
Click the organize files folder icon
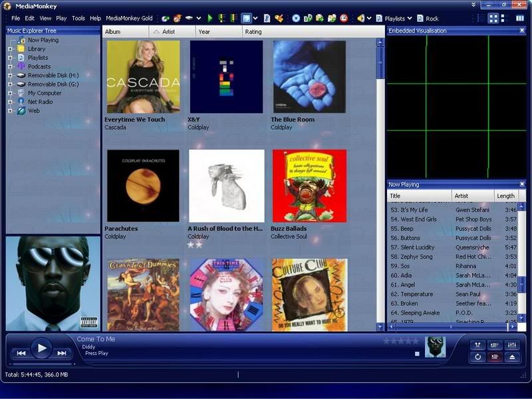point(332,19)
